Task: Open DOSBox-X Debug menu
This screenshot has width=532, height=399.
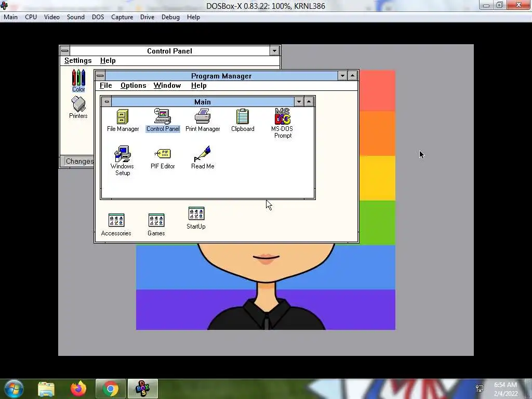Action: (170, 17)
